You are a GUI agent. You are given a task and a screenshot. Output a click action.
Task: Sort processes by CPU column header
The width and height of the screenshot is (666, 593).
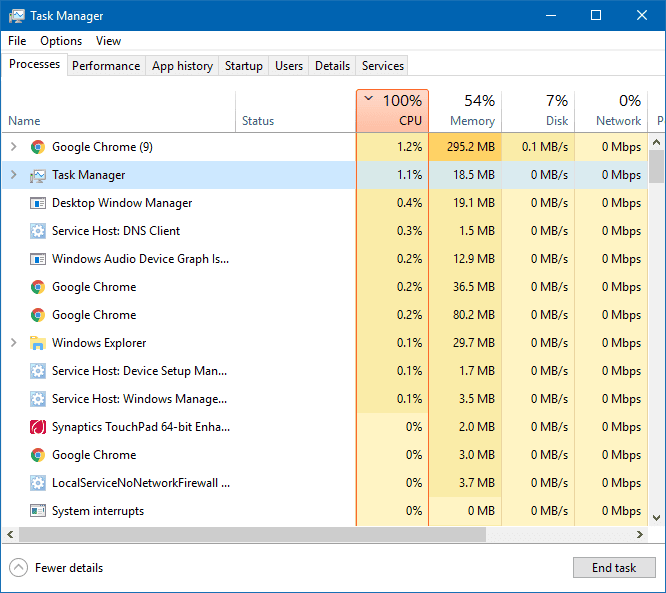[x=392, y=111]
